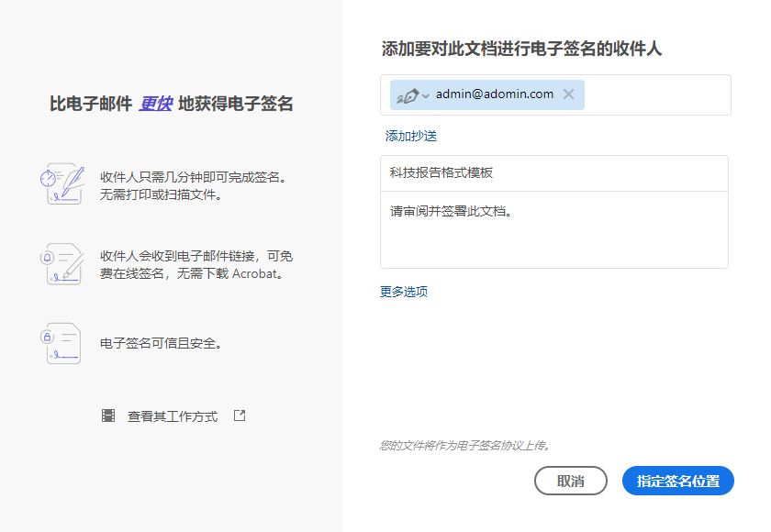Remove admin@adomin.com using the X icon
771x532 pixels.
click(567, 94)
